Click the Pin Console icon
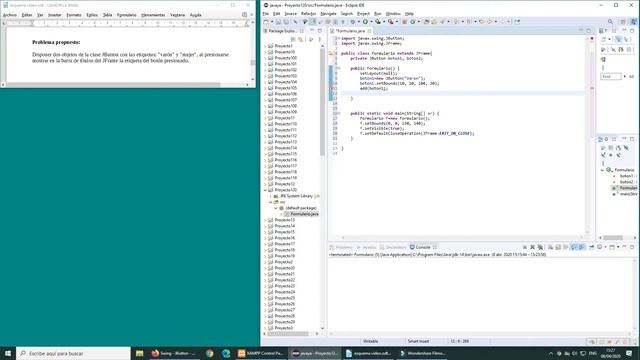 click(x=591, y=247)
